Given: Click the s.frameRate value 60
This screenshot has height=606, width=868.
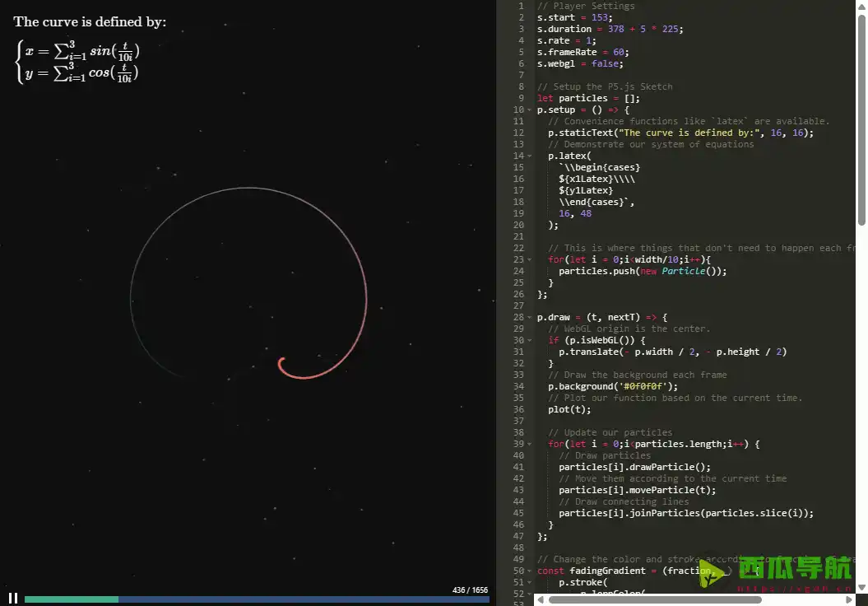Looking at the screenshot, I should pos(620,52).
